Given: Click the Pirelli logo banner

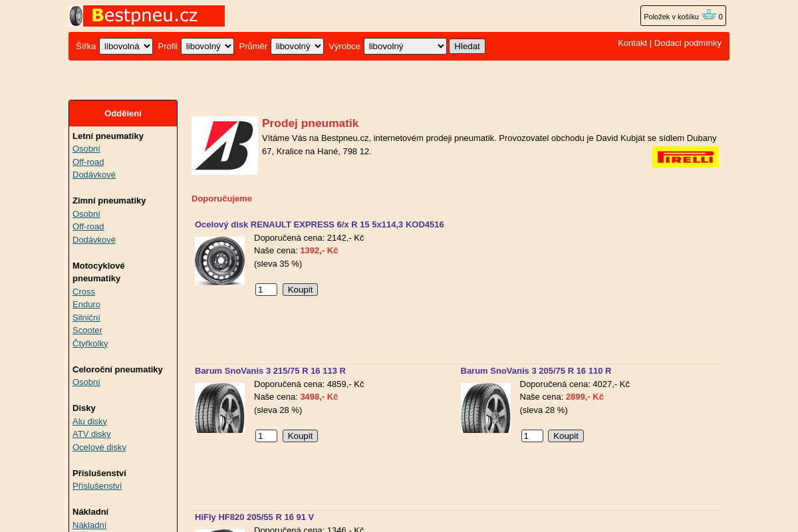Looking at the screenshot, I should (686, 157).
